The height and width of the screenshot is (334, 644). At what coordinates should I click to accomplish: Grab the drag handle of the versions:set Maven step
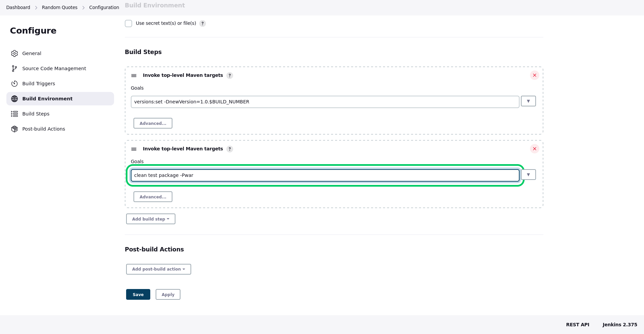[134, 76]
